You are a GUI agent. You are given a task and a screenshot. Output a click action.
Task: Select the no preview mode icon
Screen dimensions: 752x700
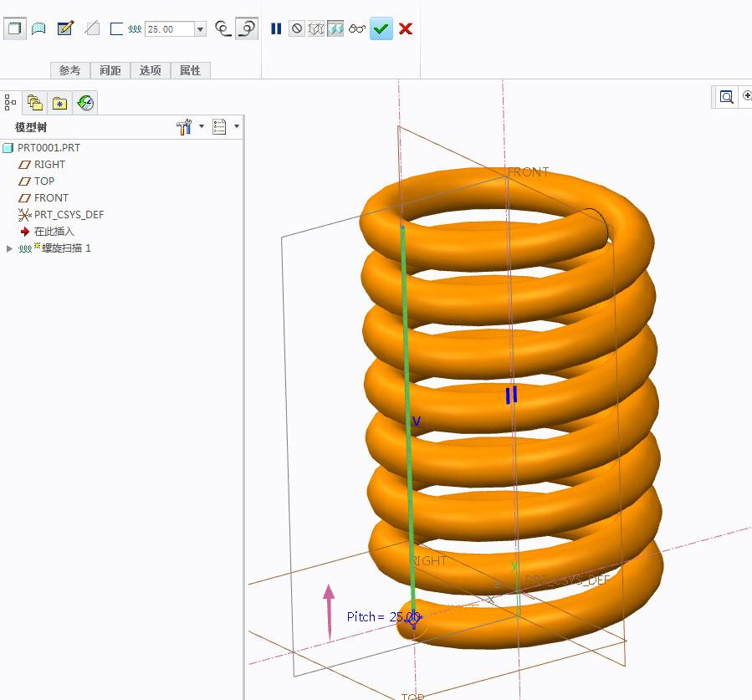point(297,28)
